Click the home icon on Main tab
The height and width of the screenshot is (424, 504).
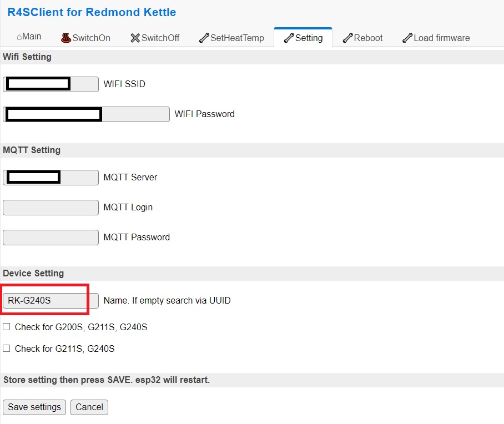coord(19,37)
